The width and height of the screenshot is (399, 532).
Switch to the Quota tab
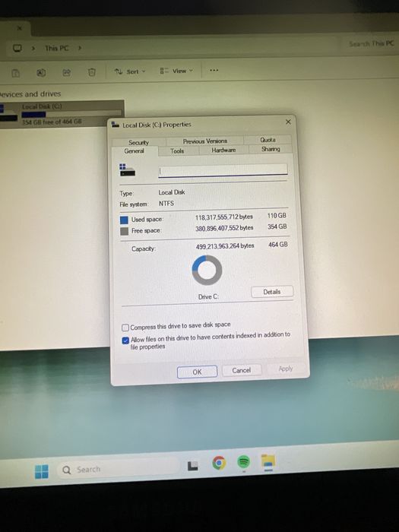point(268,139)
